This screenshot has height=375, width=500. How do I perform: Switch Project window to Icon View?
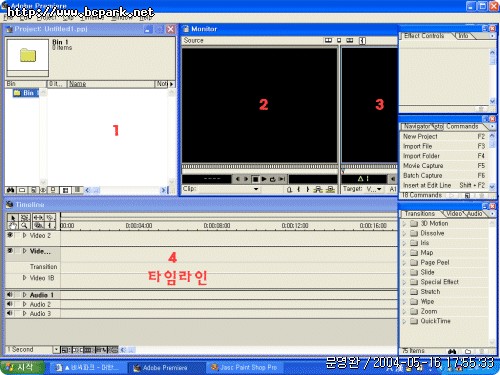click(x=53, y=190)
